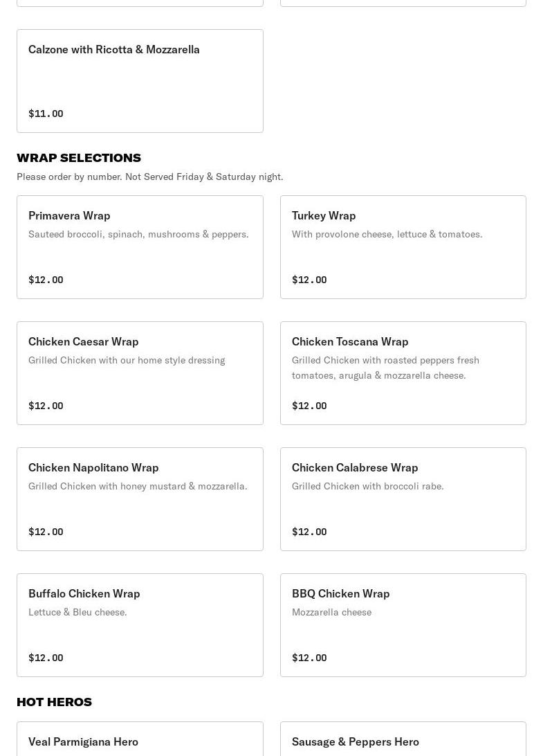Click the Chicken Toscana Wrap ingredients description
543x756 pixels.
[385, 368]
